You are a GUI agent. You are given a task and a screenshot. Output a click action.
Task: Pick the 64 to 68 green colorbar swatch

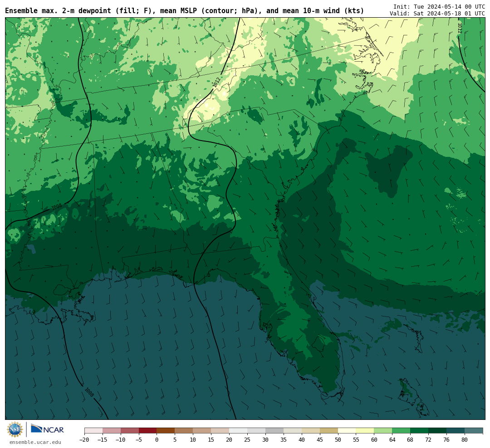click(402, 431)
